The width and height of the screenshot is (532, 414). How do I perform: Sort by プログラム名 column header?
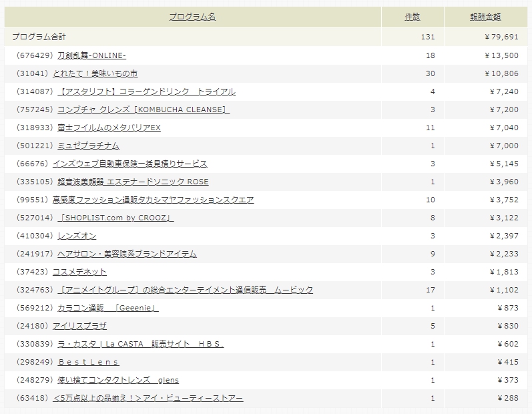tap(192, 17)
